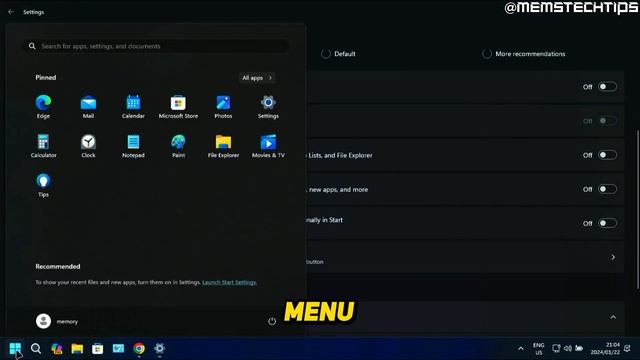
Task: Open ENG US language switcher
Action: pyautogui.click(x=539, y=349)
